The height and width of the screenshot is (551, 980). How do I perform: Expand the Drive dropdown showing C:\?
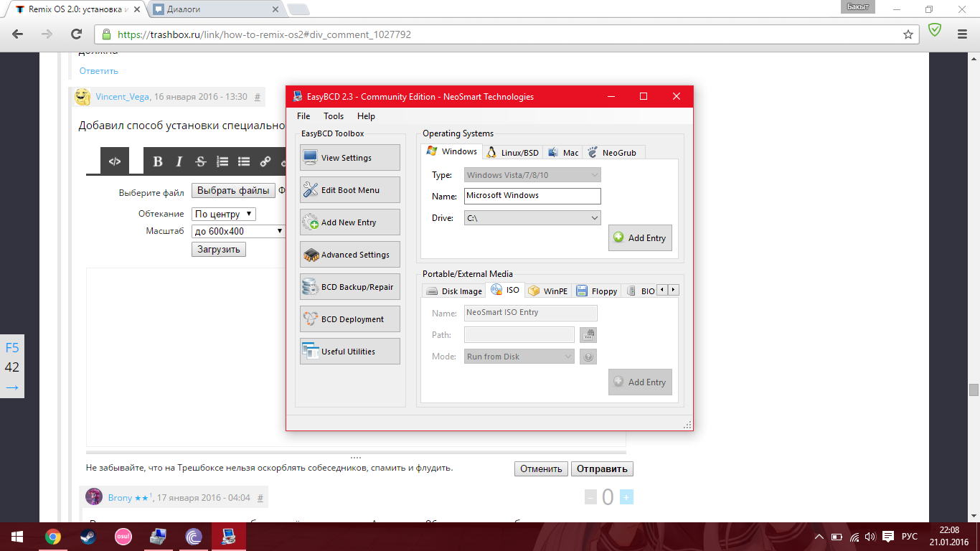click(532, 218)
